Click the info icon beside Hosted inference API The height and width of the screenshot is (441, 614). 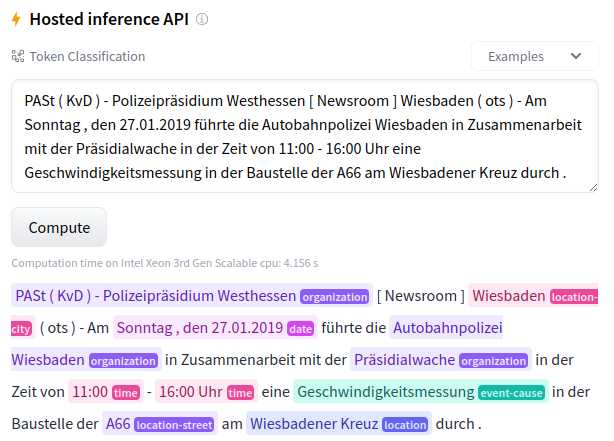pos(202,19)
